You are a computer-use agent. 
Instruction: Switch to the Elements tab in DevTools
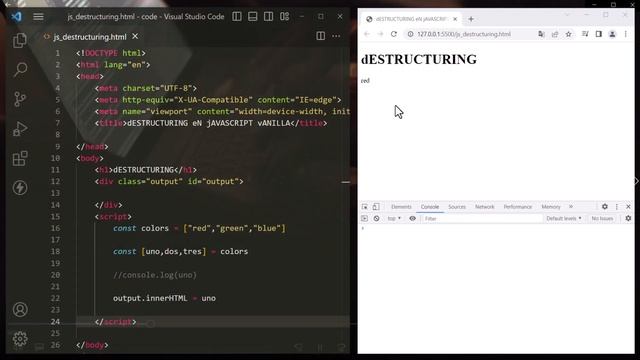click(401, 207)
